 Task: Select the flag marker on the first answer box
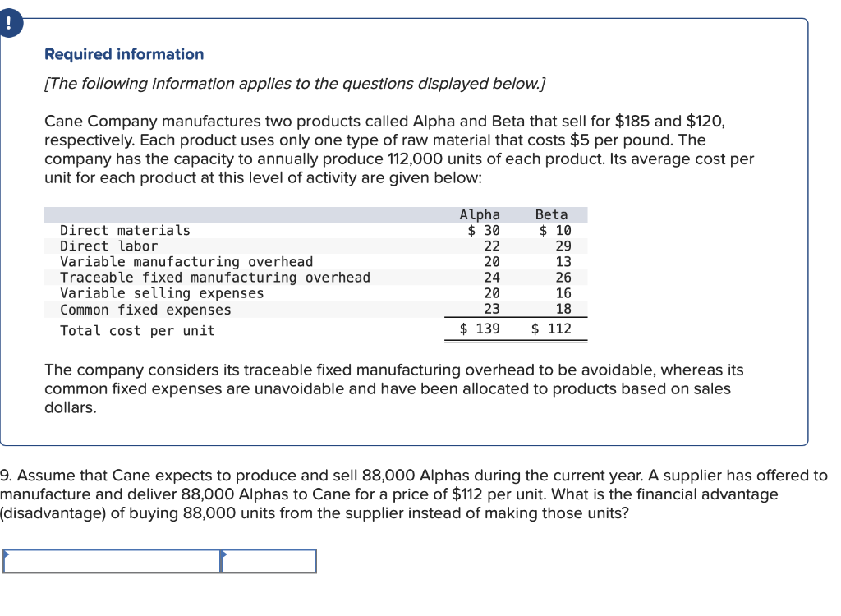pos(7,555)
